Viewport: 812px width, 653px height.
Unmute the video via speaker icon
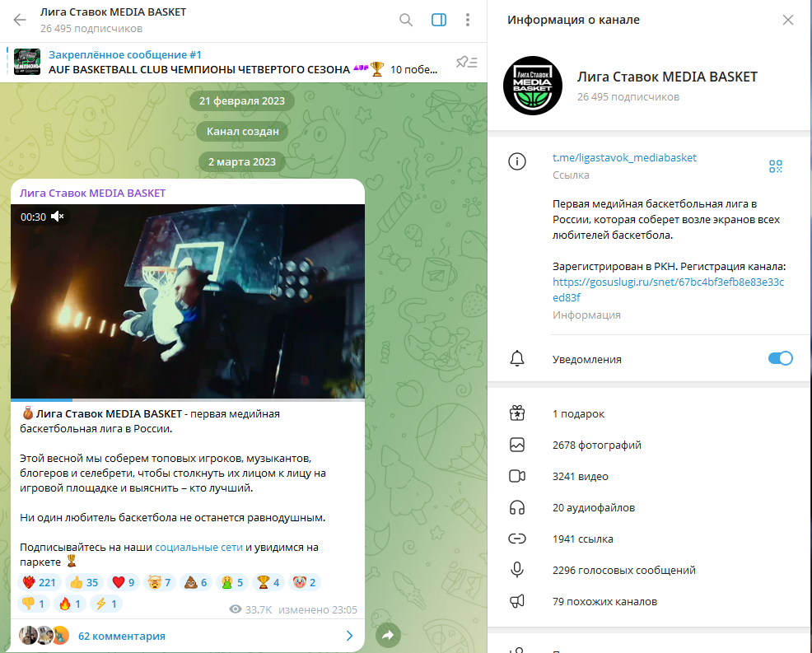57,217
